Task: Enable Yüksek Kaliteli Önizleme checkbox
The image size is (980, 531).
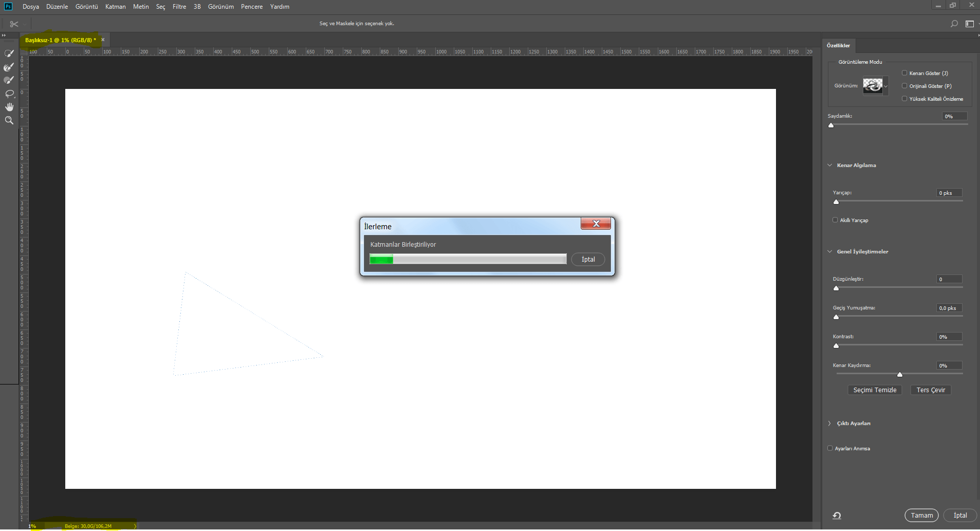Action: [x=904, y=99]
